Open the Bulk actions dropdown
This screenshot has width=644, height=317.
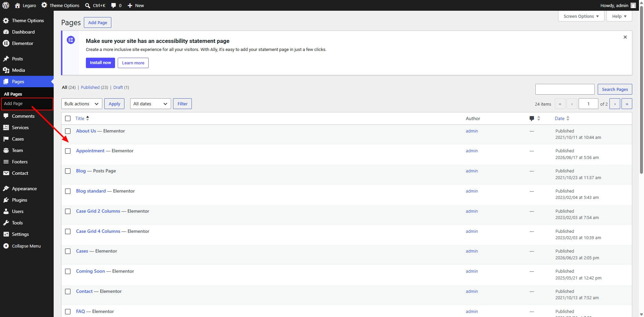pyautogui.click(x=82, y=104)
